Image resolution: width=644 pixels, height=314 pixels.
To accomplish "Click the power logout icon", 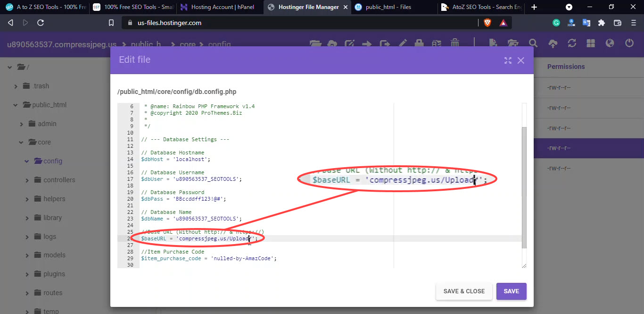I will point(629,43).
